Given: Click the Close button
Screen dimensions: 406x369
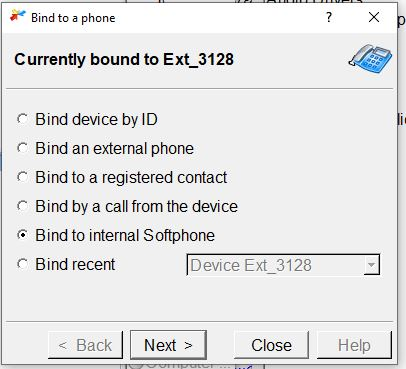Looking at the screenshot, I should point(271,345).
